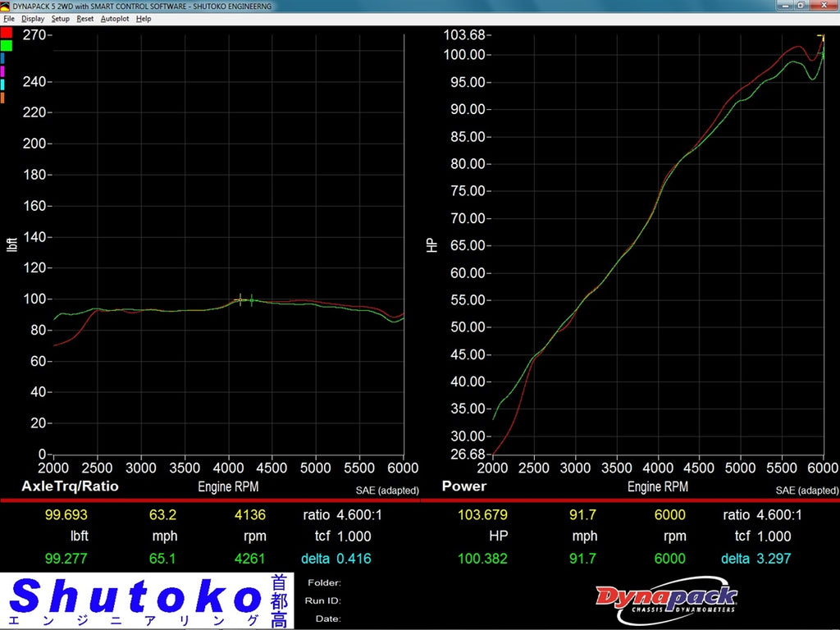Click the tcf 1.000 under the power graph
The width and height of the screenshot is (840, 630).
[x=763, y=536]
